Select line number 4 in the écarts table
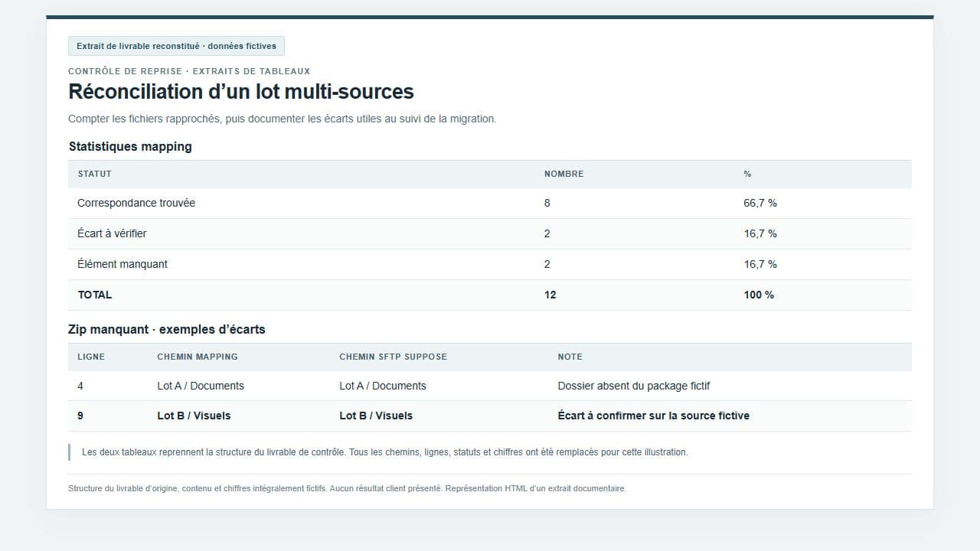This screenshot has height=551, width=980. tap(80, 386)
